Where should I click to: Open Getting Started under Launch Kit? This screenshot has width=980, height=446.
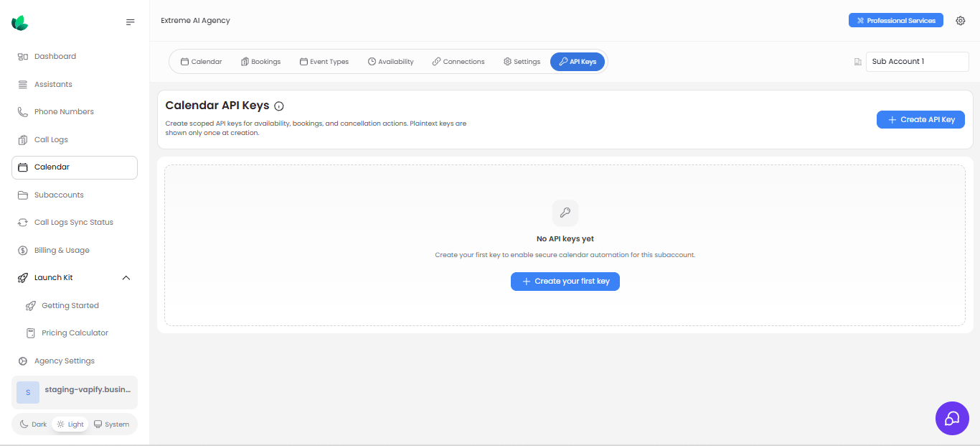click(78, 306)
